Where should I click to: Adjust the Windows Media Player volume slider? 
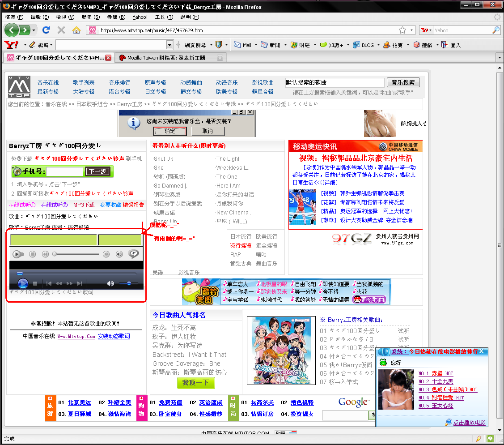pos(129,283)
